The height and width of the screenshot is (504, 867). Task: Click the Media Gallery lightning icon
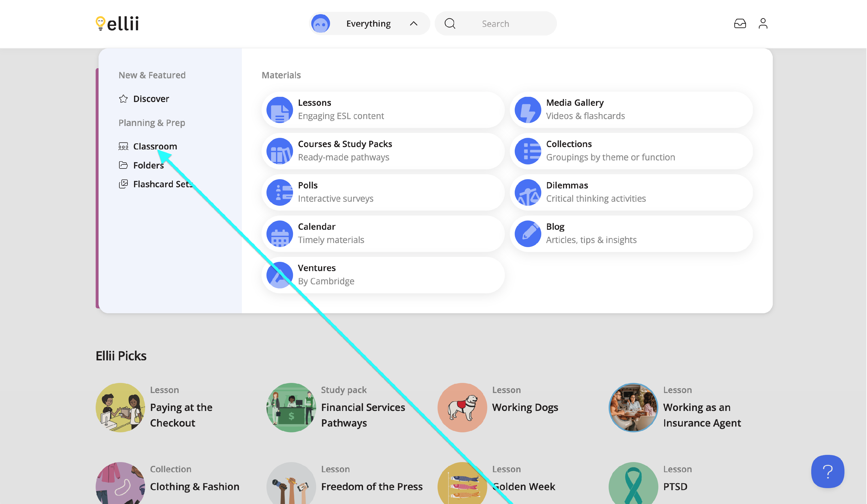528,110
